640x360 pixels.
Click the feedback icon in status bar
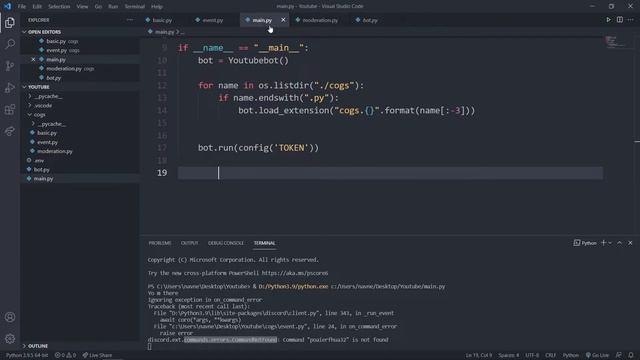(x=619, y=355)
